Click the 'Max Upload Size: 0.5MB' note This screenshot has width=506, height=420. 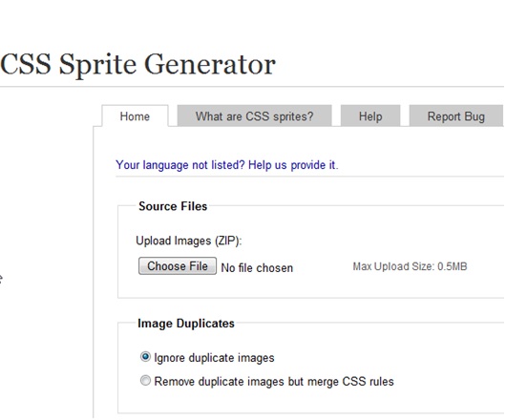[x=410, y=266]
